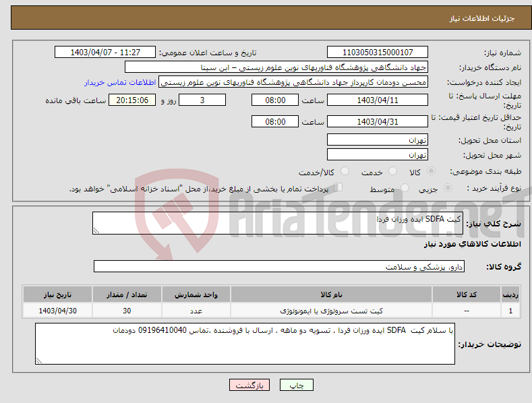Select the جزیی purchase type radio
This screenshot has height=403, width=532.
(448, 187)
